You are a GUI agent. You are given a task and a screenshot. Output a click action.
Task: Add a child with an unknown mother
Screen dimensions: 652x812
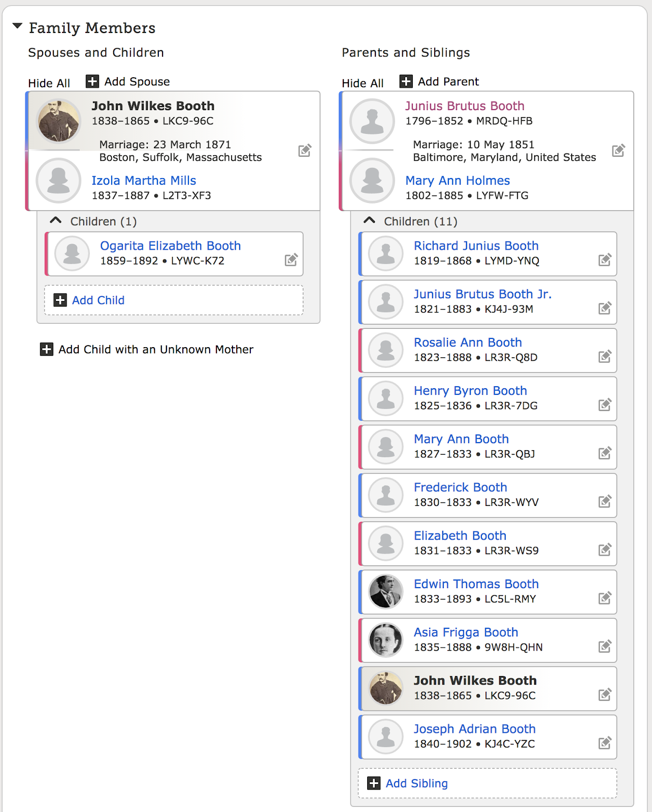[x=147, y=349]
